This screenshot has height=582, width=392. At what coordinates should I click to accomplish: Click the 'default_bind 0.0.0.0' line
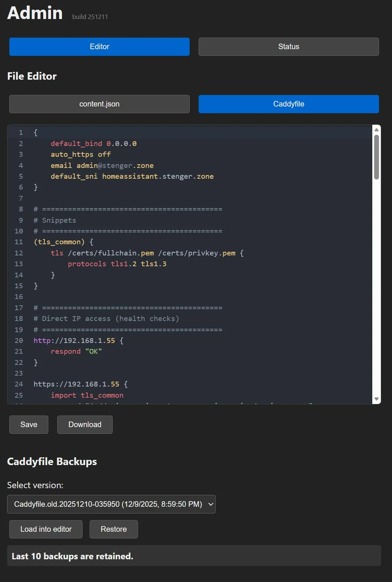(93, 143)
